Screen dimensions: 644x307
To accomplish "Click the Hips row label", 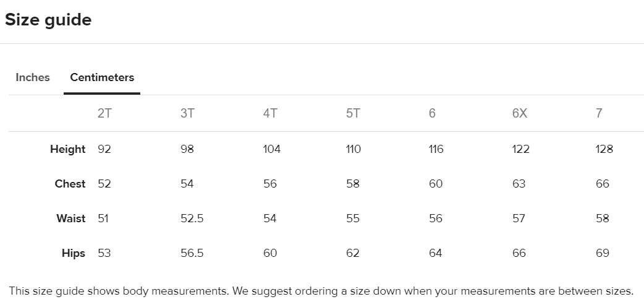I will pos(74,253).
